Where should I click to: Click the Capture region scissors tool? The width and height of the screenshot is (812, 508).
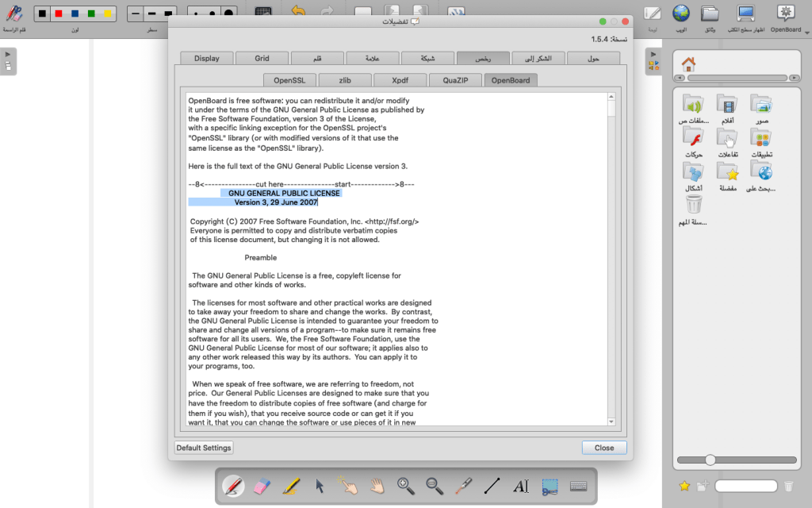tap(550, 486)
